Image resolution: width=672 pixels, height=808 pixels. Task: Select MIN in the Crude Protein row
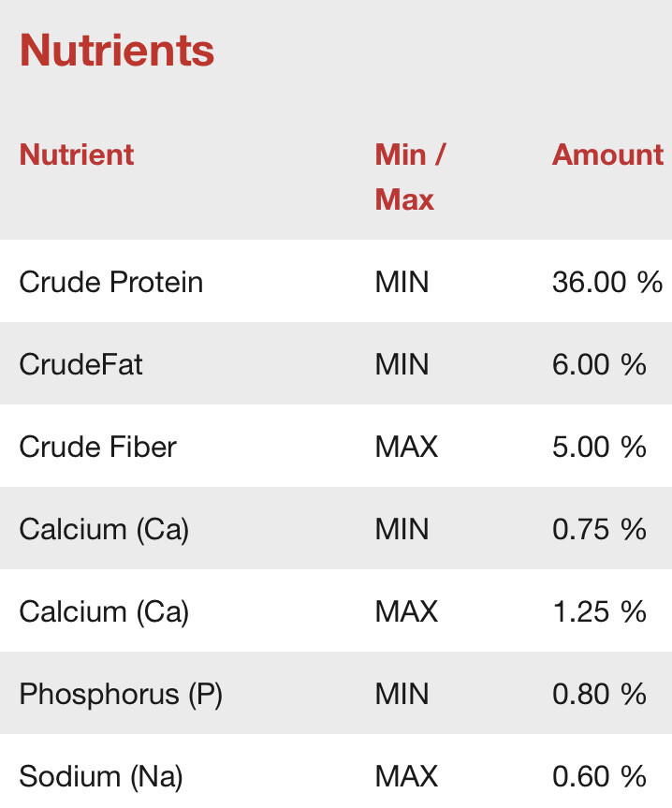(402, 282)
